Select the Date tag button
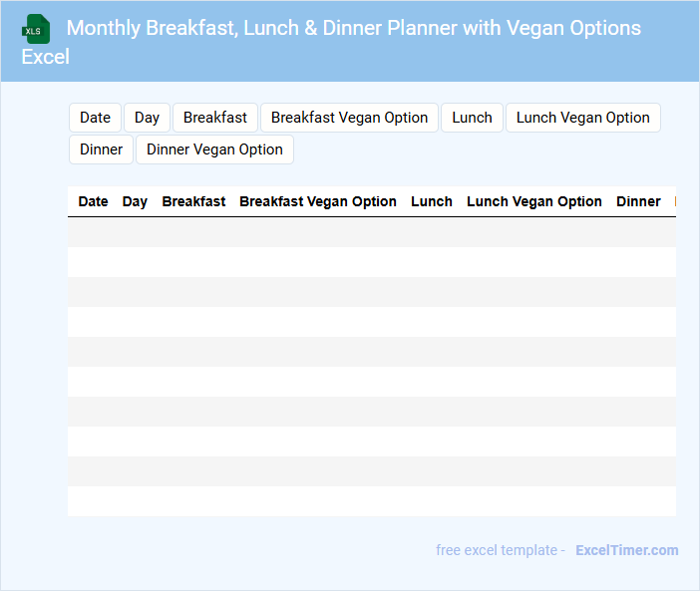The height and width of the screenshot is (591, 700). click(95, 118)
